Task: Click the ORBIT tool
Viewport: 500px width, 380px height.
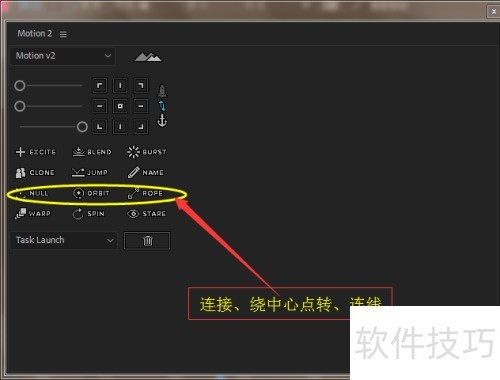Action: [91, 193]
